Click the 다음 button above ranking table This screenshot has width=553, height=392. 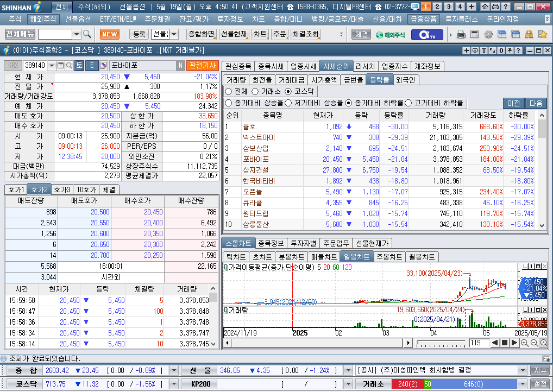click(536, 103)
